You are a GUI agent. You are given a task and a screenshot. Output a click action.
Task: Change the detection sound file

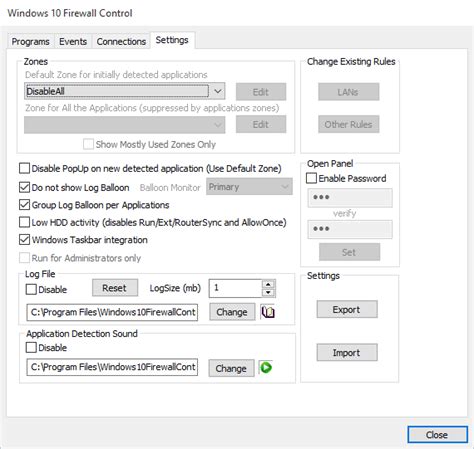231,368
